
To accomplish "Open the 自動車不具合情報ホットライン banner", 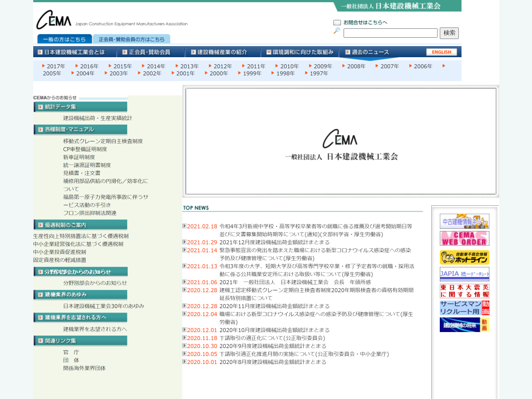I will [x=464, y=257].
